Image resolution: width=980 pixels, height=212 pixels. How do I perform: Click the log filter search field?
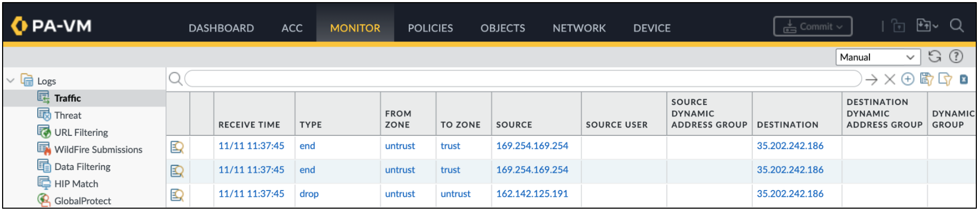(x=522, y=79)
